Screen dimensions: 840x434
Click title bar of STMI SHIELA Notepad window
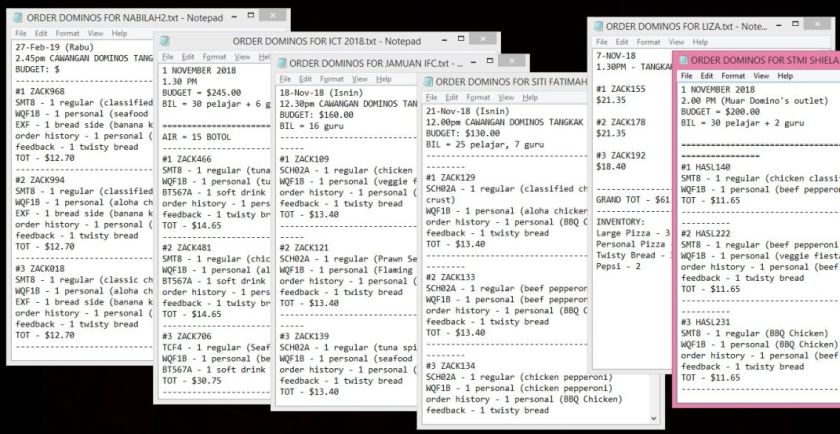coord(758,61)
